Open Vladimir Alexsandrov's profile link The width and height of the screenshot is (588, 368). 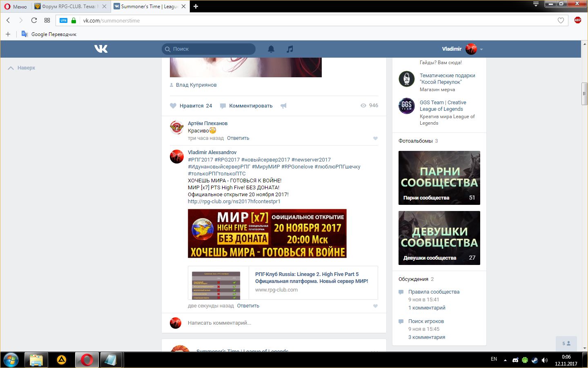[x=212, y=153]
